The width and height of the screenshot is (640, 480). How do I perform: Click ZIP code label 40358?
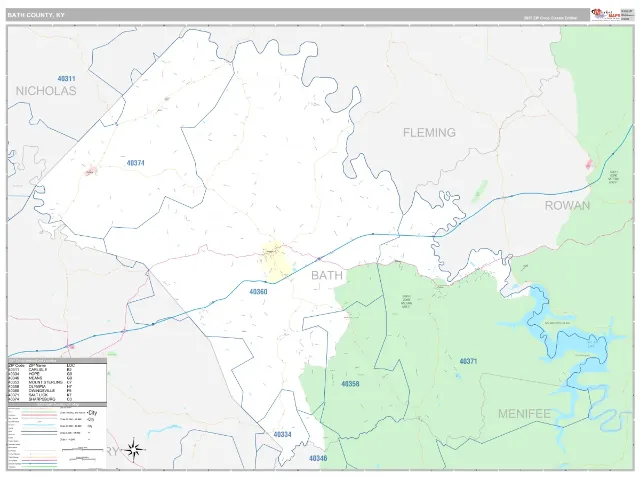click(350, 384)
